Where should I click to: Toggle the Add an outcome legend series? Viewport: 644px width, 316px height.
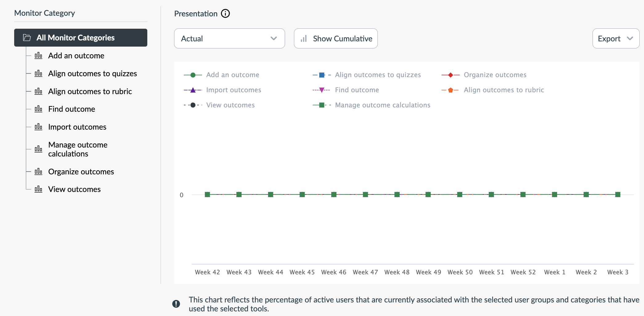233,75
